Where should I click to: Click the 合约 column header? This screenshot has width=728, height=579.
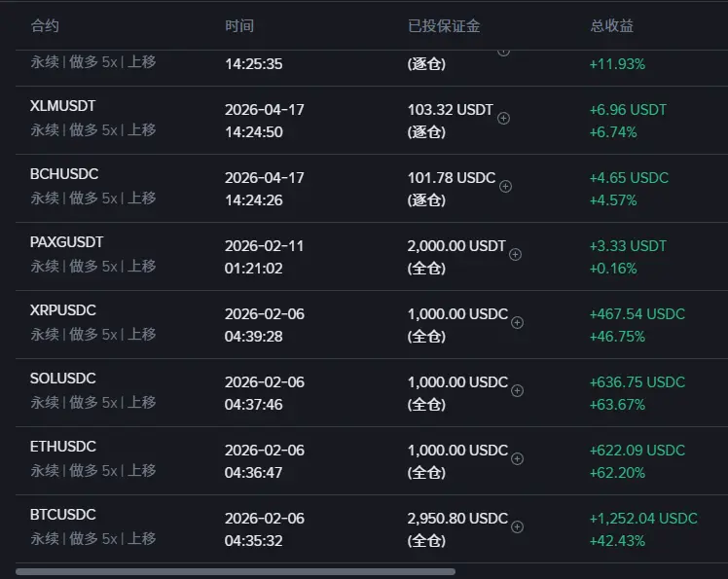(45, 25)
